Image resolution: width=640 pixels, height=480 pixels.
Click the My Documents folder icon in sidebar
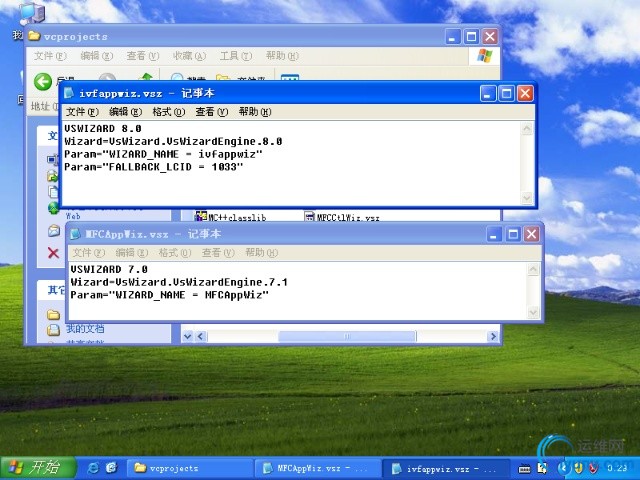point(53,329)
